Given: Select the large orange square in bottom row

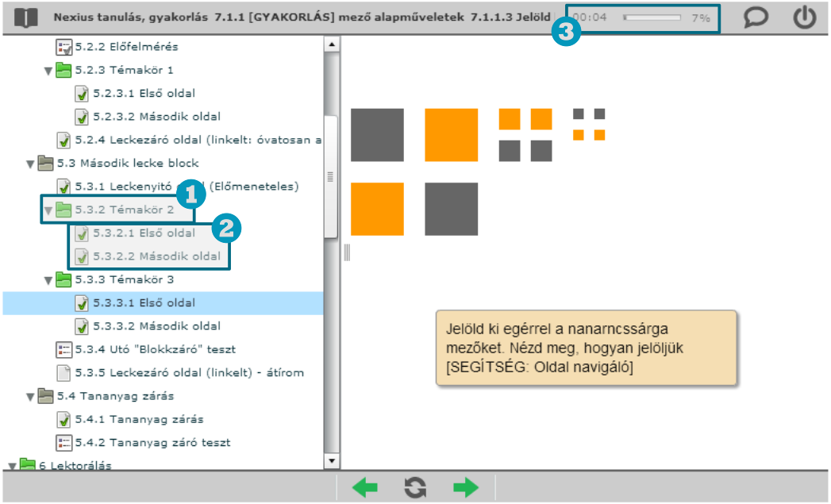Looking at the screenshot, I should (377, 209).
